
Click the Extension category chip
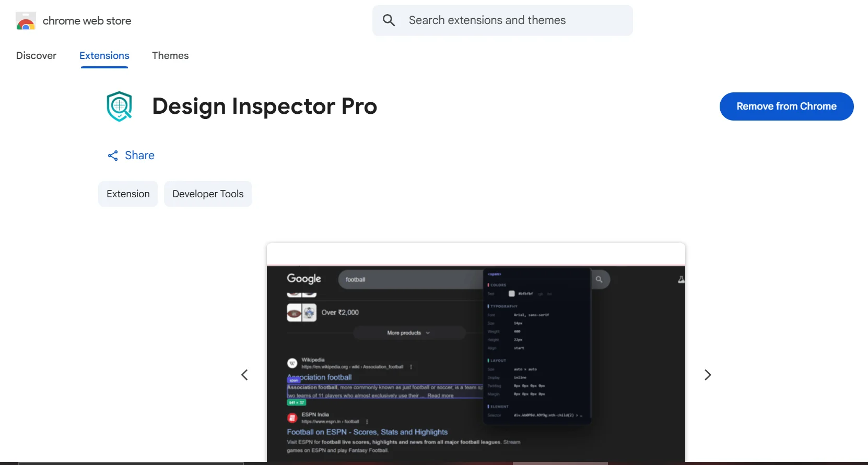tap(128, 194)
